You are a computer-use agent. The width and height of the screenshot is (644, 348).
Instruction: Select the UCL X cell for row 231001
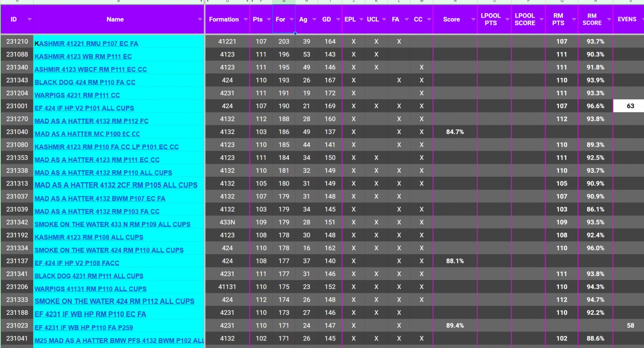click(x=376, y=106)
